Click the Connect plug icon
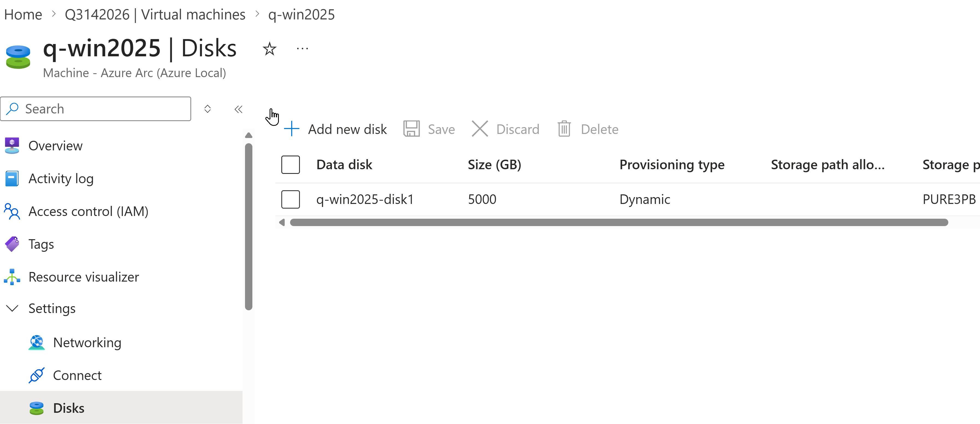 click(37, 375)
